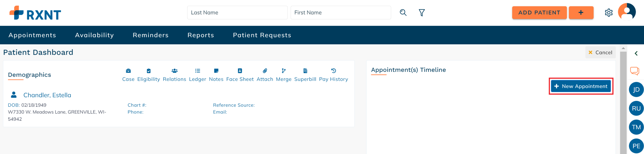
Task: Open the Face Sheet icon
Action: tap(240, 71)
